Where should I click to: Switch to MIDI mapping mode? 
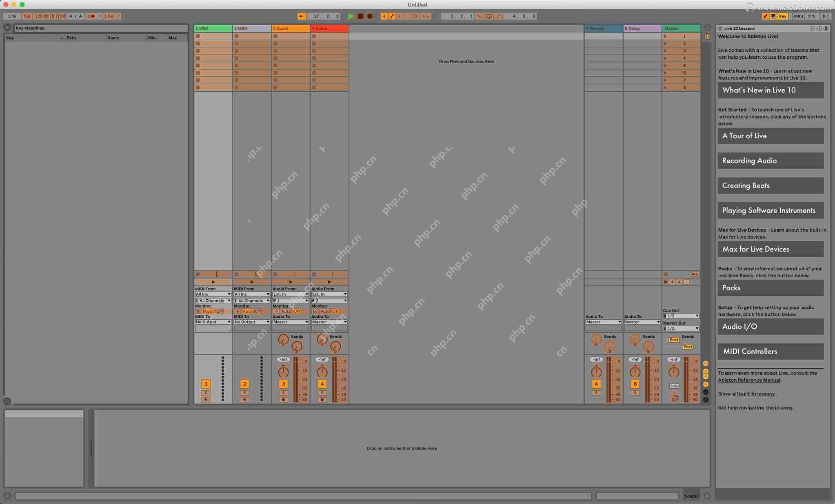click(x=799, y=16)
